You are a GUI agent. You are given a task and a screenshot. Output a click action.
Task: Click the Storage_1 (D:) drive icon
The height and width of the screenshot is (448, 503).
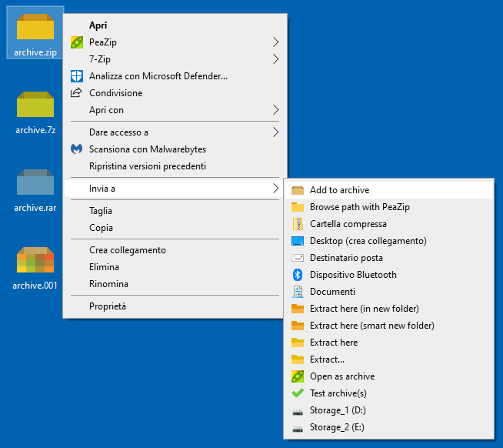pyautogui.click(x=298, y=412)
